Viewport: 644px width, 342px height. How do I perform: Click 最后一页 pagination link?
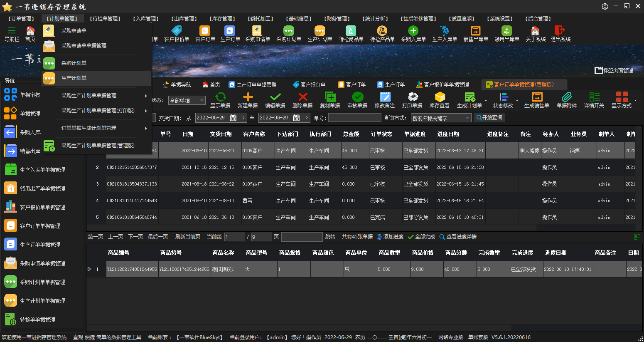(158, 237)
